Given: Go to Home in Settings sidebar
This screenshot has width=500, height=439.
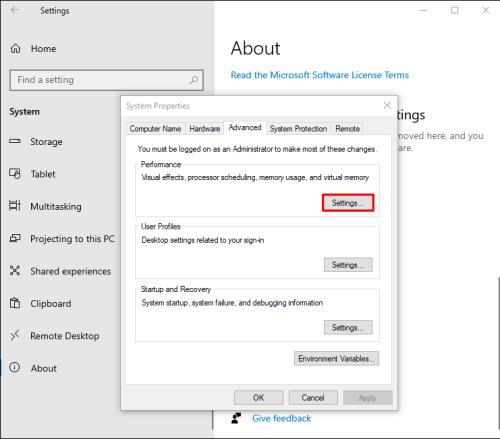Looking at the screenshot, I should 43,49.
